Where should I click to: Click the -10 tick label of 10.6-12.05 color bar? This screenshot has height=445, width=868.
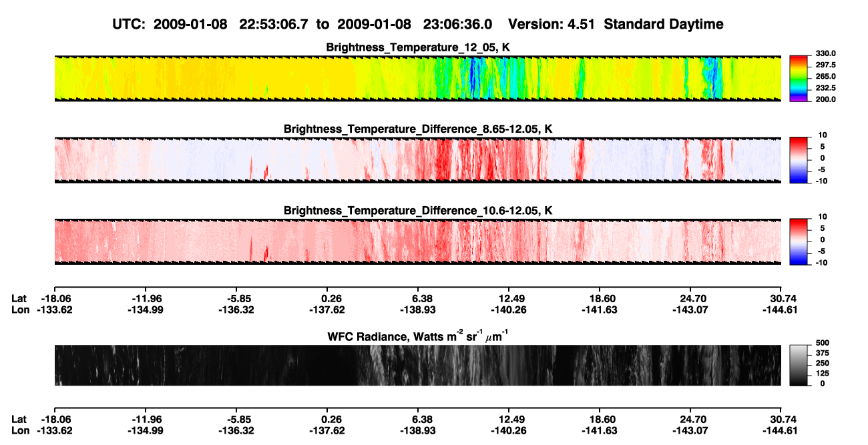click(821, 263)
